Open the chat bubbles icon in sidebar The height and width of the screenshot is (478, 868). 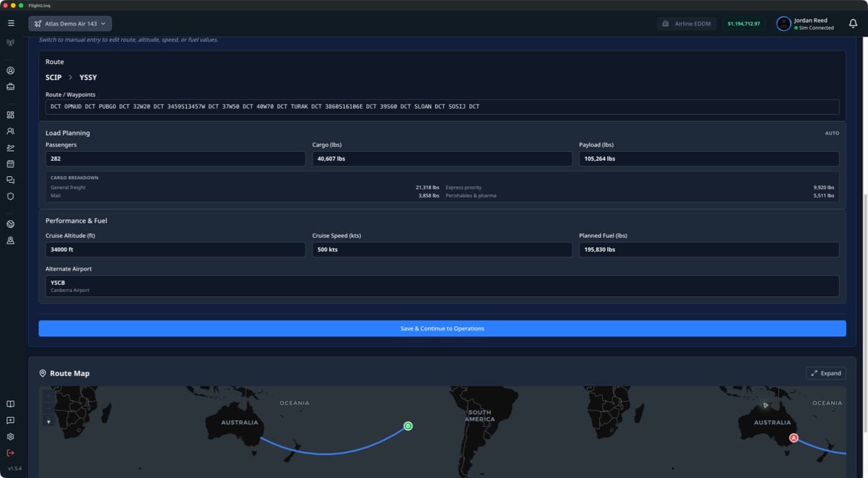click(11, 180)
